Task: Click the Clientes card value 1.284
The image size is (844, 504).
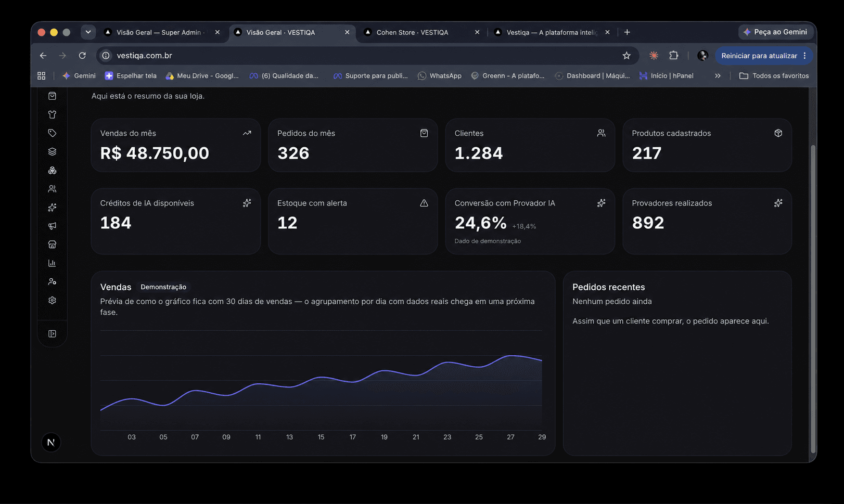Action: point(479,153)
